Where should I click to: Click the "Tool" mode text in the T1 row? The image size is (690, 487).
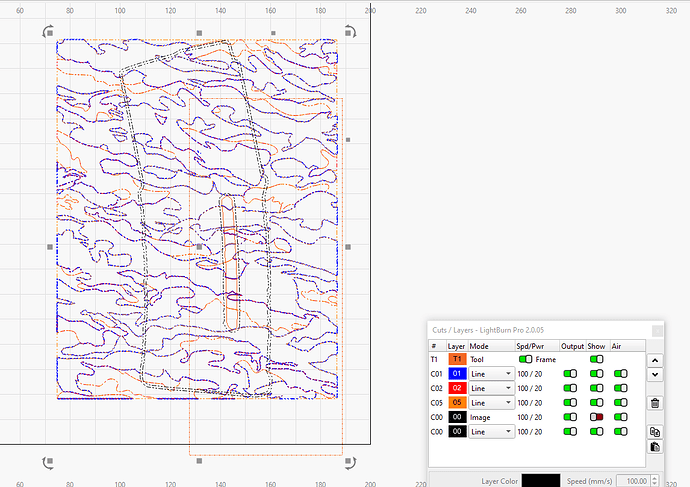coord(477,359)
